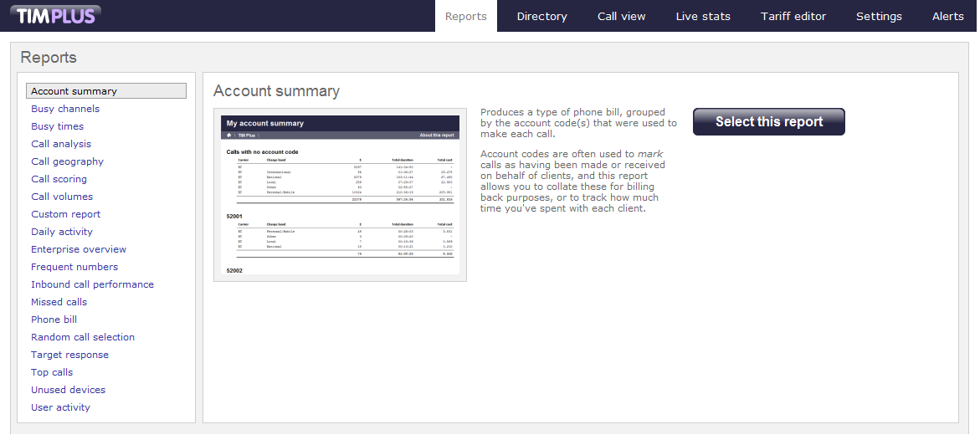
Task: Open the Settings tab
Action: 879,16
